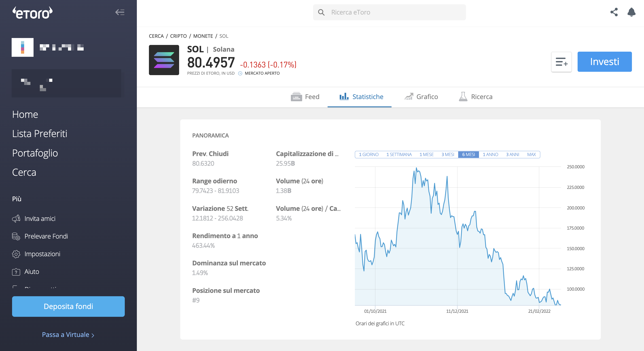The width and height of the screenshot is (644, 351).
Task: Open Invita amici megaphone icon
Action: coord(16,218)
